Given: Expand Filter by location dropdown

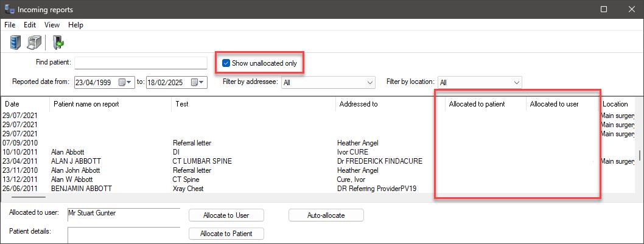Looking at the screenshot, I should click(x=517, y=83).
